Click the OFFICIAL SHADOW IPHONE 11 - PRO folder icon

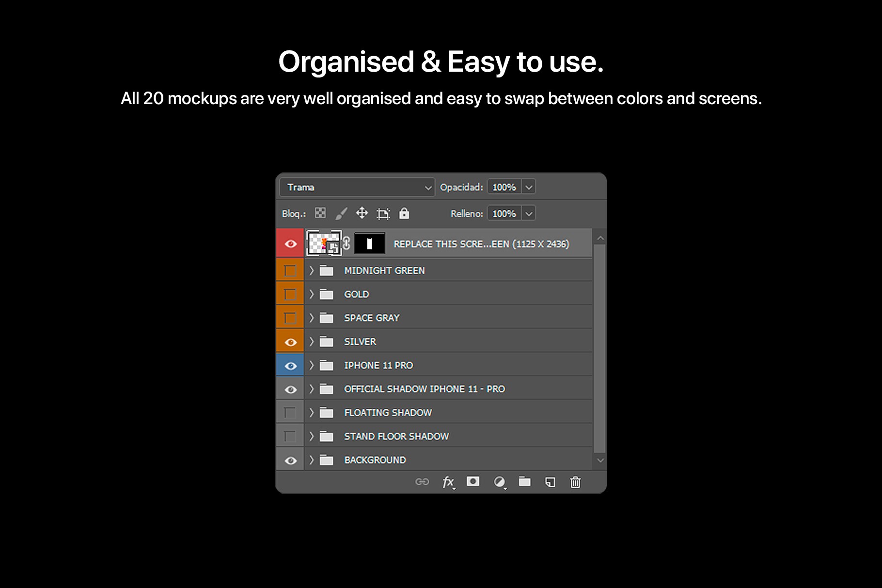coord(327,389)
